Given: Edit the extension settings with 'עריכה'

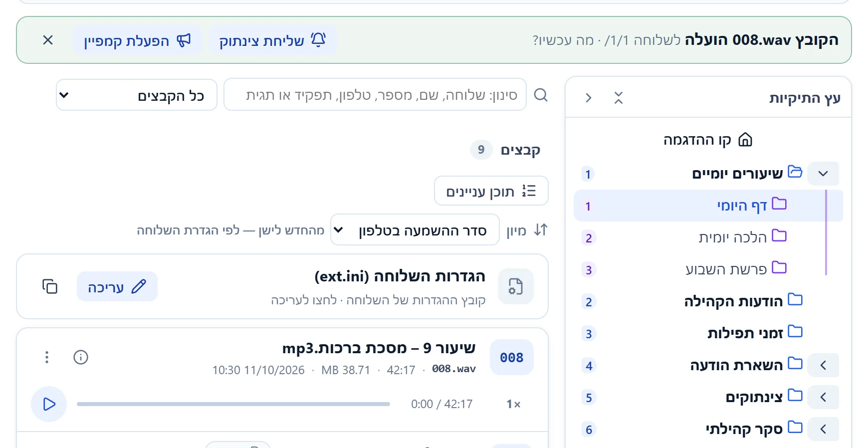Looking at the screenshot, I should coord(117,286).
